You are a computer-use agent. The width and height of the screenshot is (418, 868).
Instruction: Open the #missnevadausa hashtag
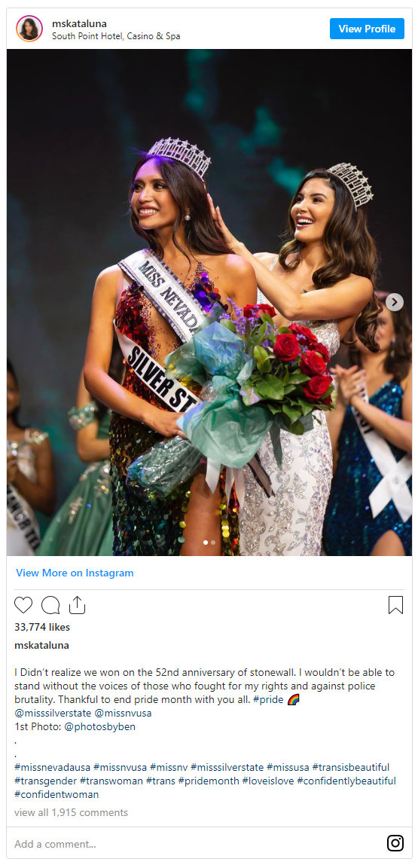(x=53, y=767)
